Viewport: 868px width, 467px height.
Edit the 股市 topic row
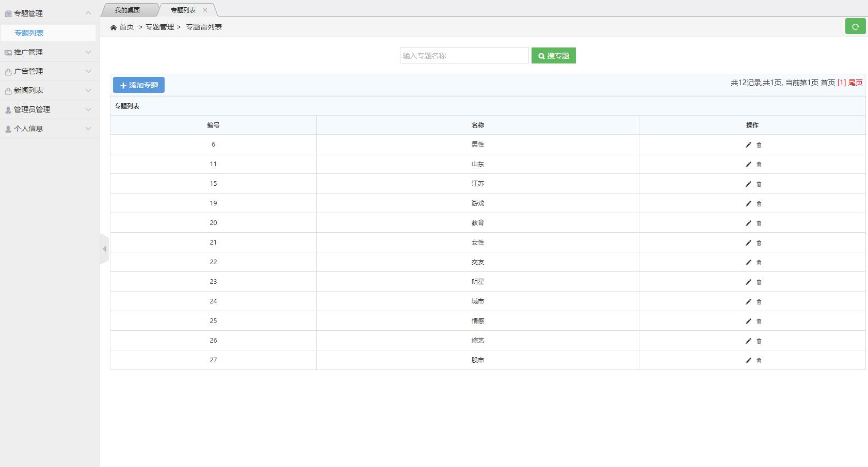point(748,361)
